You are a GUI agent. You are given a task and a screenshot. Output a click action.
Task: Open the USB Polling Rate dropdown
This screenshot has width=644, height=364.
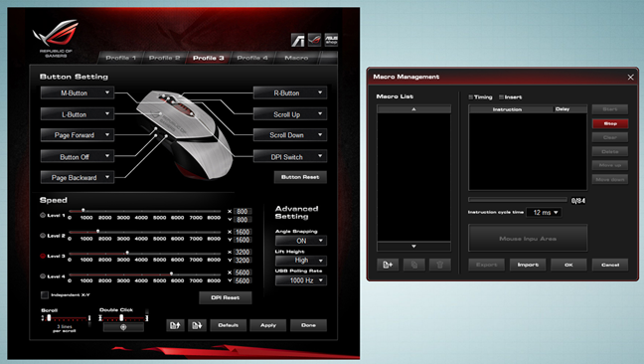[301, 280]
